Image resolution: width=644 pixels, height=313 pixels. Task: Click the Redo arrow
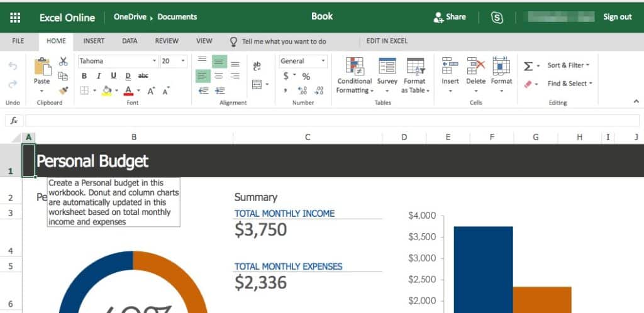tap(13, 84)
